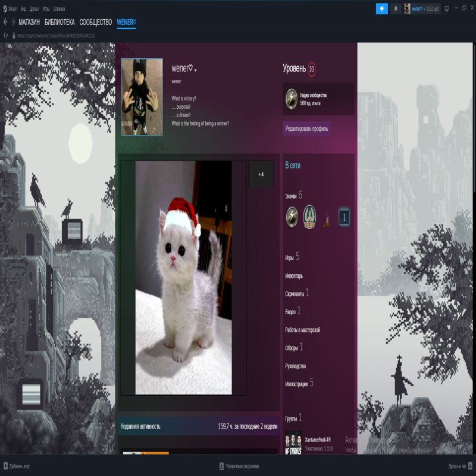Reload the page with refresh icon
Screen dimensions: 476x476
pos(5,36)
